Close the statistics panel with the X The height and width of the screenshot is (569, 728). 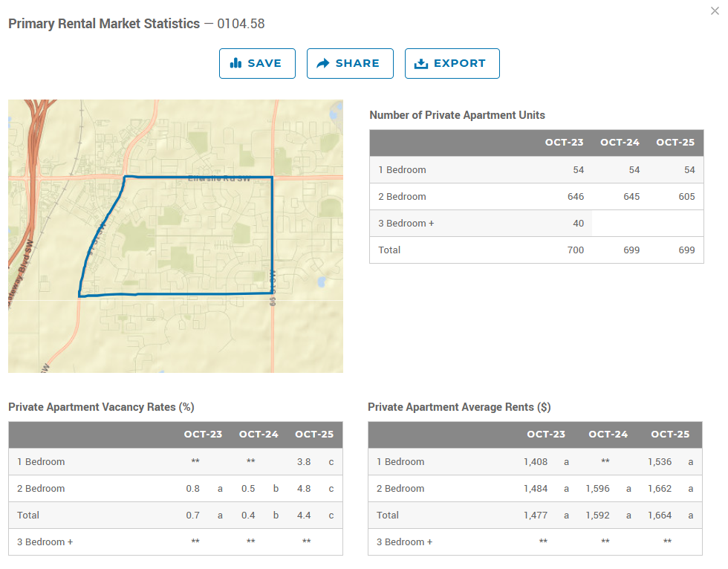715,10
